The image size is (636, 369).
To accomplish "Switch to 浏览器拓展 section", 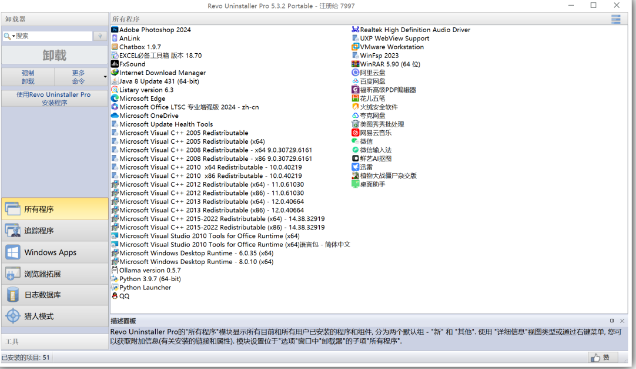I will pyautogui.click(x=54, y=274).
